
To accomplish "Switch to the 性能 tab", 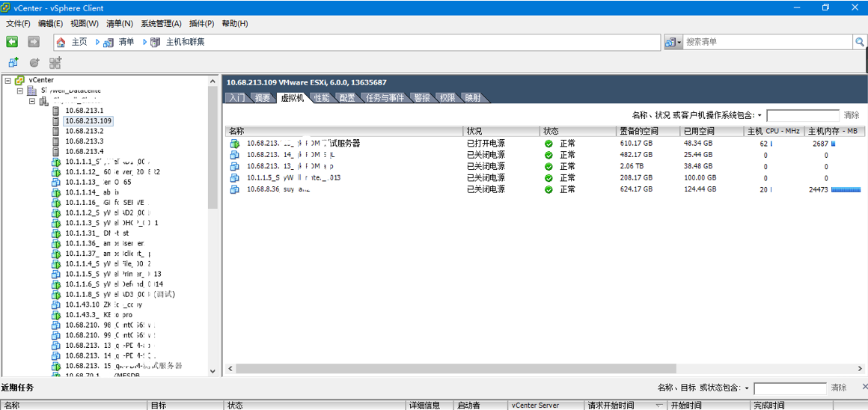I will click(x=321, y=98).
